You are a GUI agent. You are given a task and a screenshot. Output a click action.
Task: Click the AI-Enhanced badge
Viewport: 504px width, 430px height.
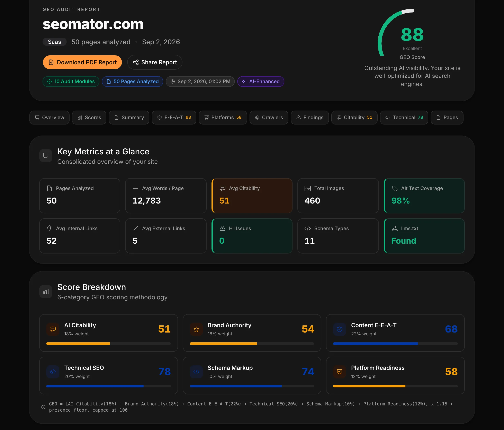coord(261,81)
